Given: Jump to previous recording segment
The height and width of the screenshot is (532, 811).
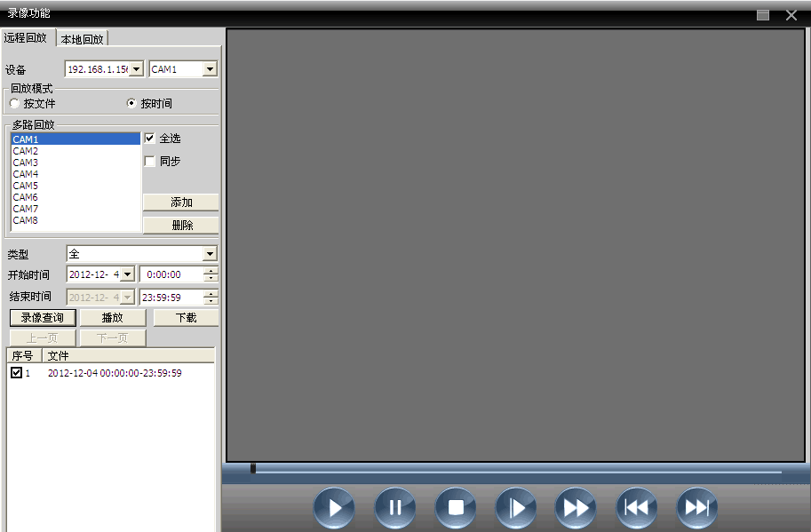Looking at the screenshot, I should click(637, 508).
